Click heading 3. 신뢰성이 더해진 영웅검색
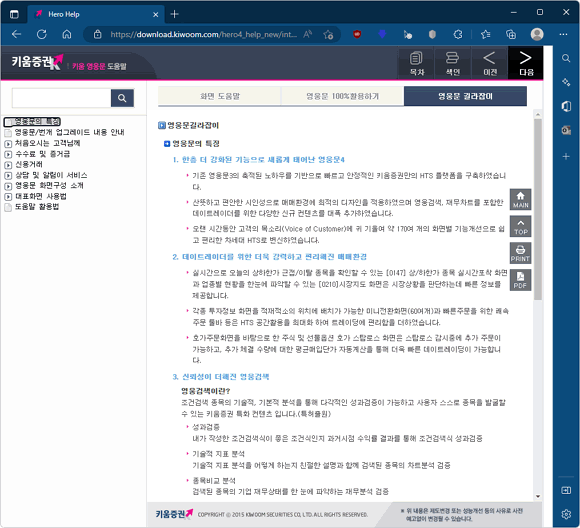 (x=221, y=377)
